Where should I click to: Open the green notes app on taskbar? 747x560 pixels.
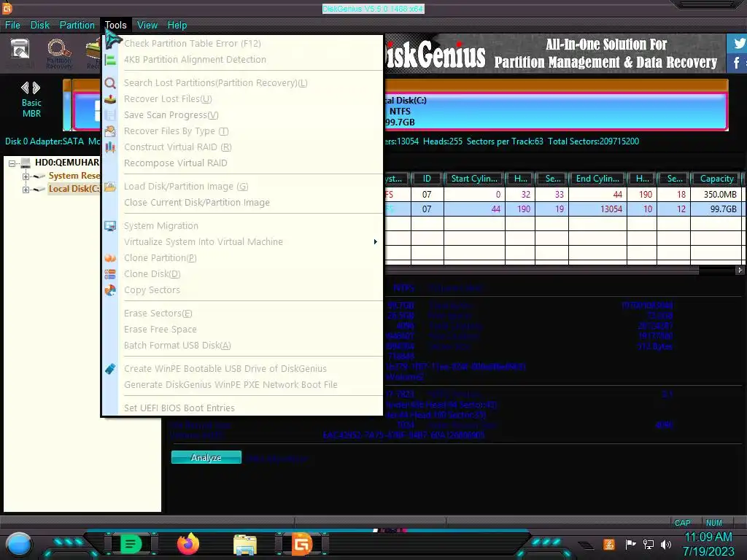(131, 544)
